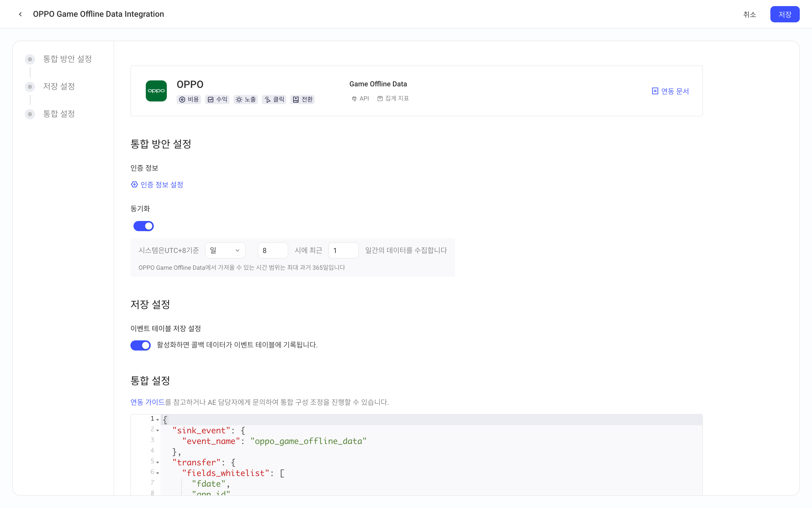Click the "event_name" key in editor
The width and height of the screenshot is (812, 508).
coord(211,441)
